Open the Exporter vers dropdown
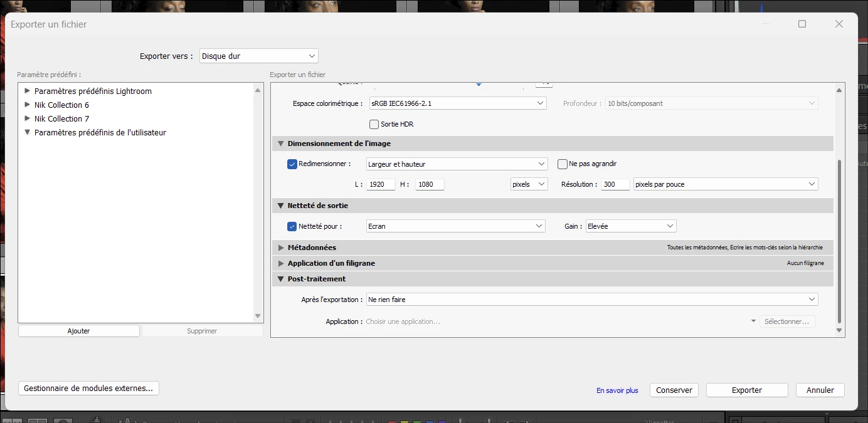This screenshot has height=423, width=868. point(259,56)
